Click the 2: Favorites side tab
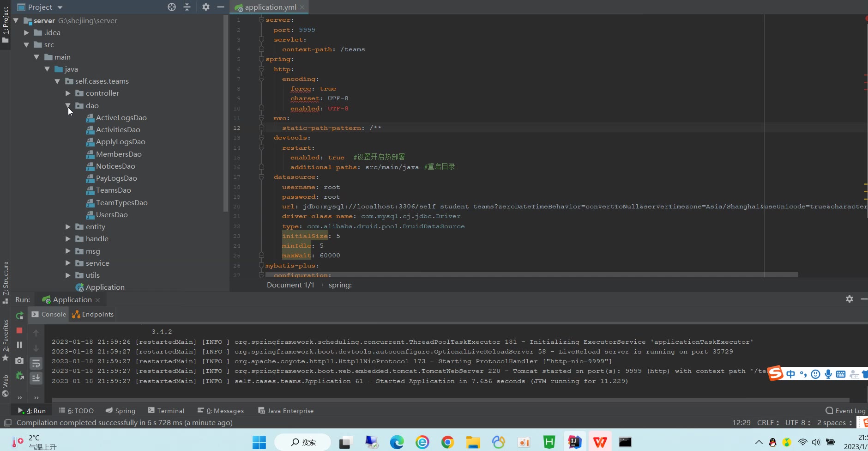 coord(6,340)
